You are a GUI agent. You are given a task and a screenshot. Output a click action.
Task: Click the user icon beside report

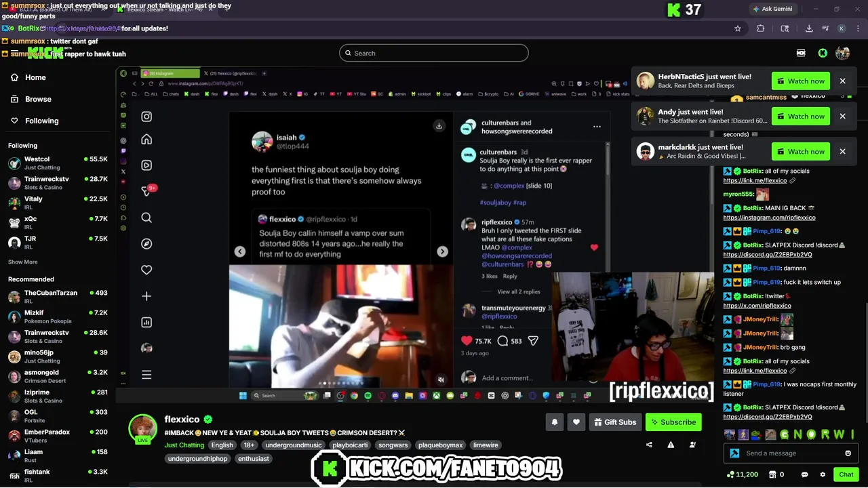[x=692, y=445]
